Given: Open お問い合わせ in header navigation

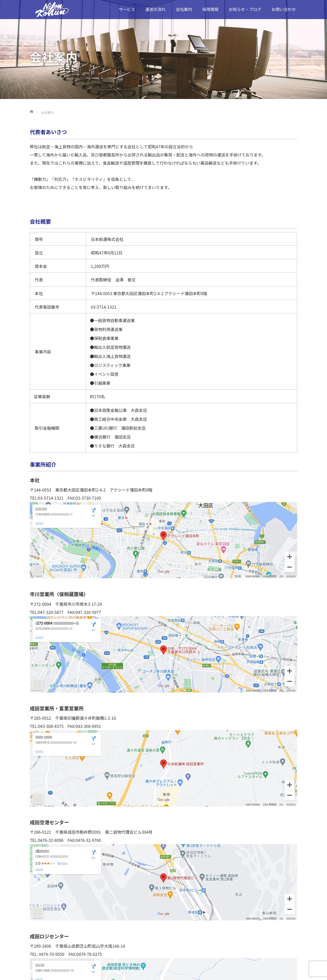Looking at the screenshot, I should (284, 9).
